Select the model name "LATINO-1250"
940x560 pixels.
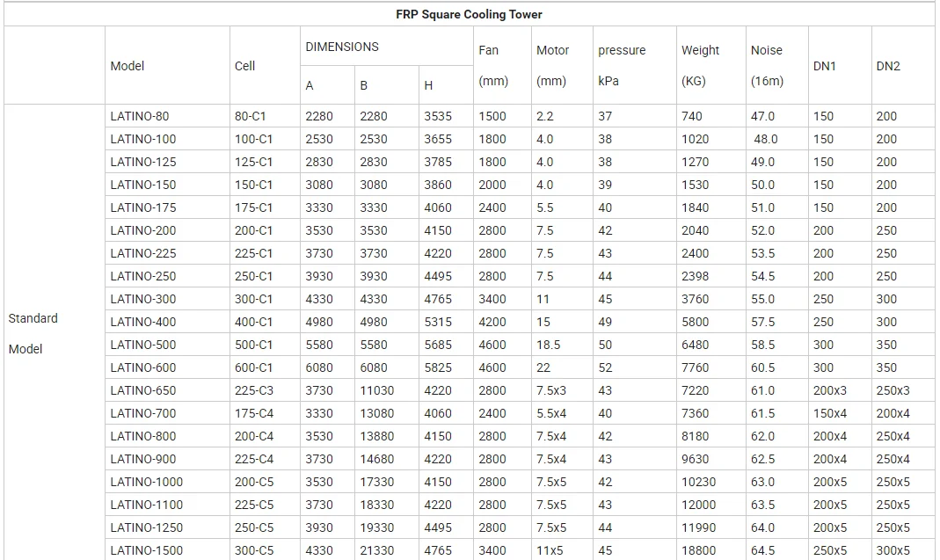(147, 527)
